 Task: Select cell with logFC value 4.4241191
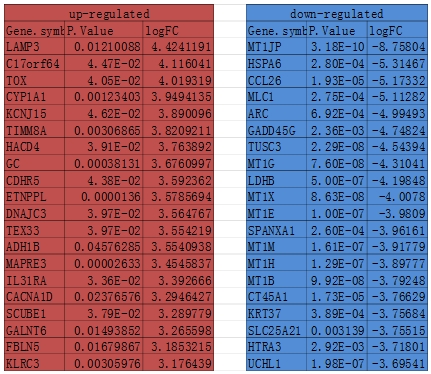click(178, 47)
